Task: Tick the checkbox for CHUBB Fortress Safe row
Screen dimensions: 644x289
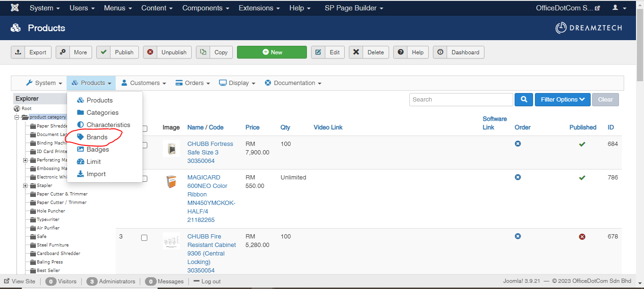Action: [144, 145]
